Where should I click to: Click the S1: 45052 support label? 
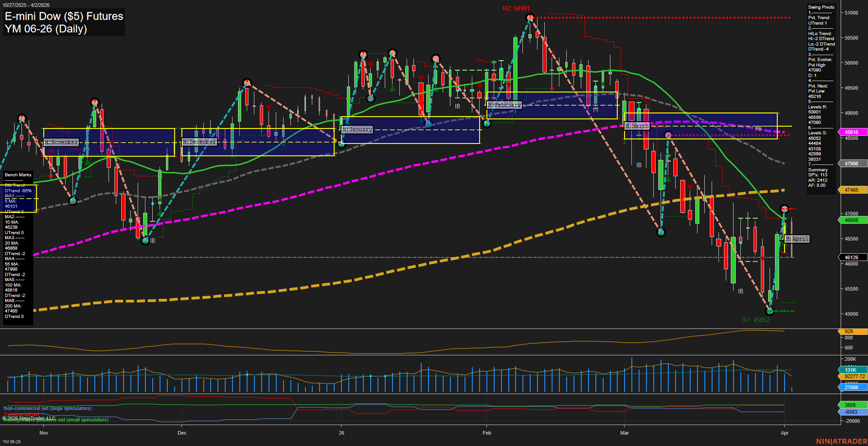[x=756, y=320]
